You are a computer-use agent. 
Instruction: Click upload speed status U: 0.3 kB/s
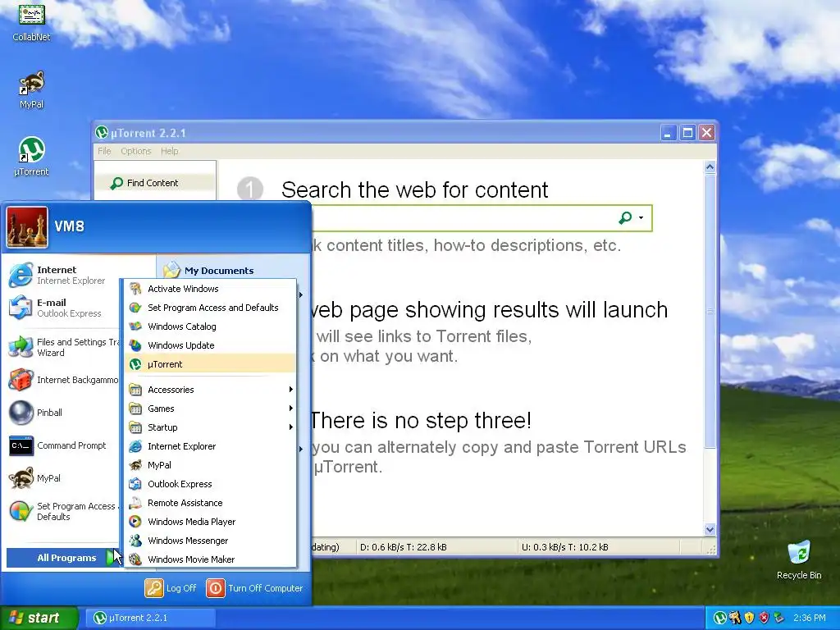(x=564, y=547)
